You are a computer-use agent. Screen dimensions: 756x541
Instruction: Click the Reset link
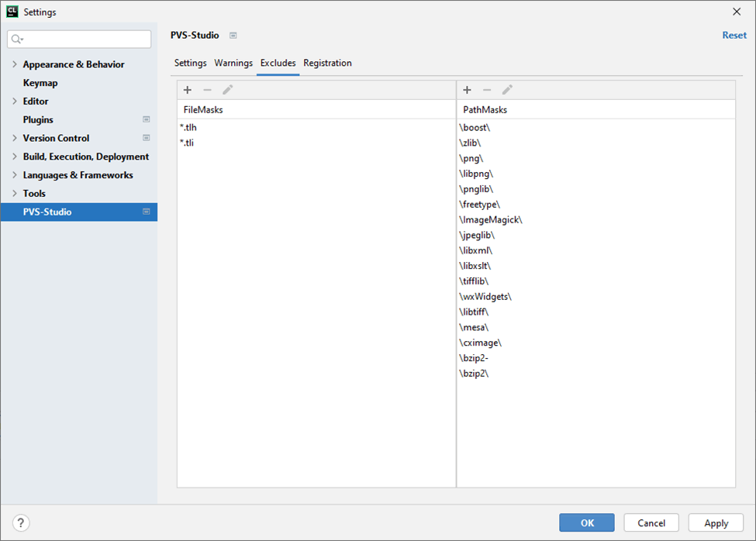pos(734,35)
